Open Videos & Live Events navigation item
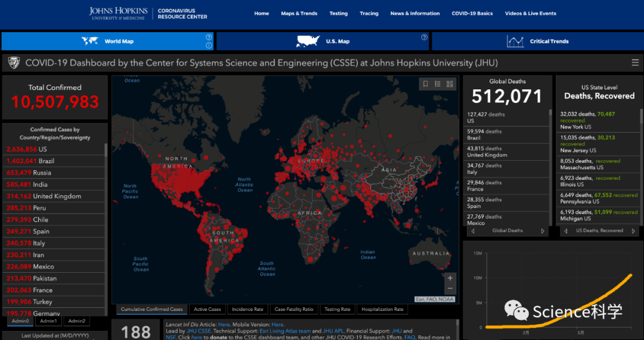Screen dimensions: 644x340 pyautogui.click(x=531, y=14)
